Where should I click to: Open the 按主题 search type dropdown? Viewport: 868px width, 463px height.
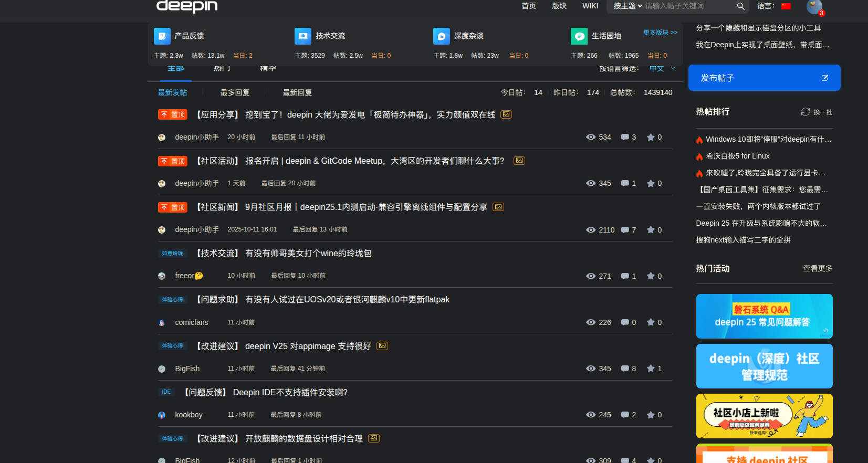[628, 6]
